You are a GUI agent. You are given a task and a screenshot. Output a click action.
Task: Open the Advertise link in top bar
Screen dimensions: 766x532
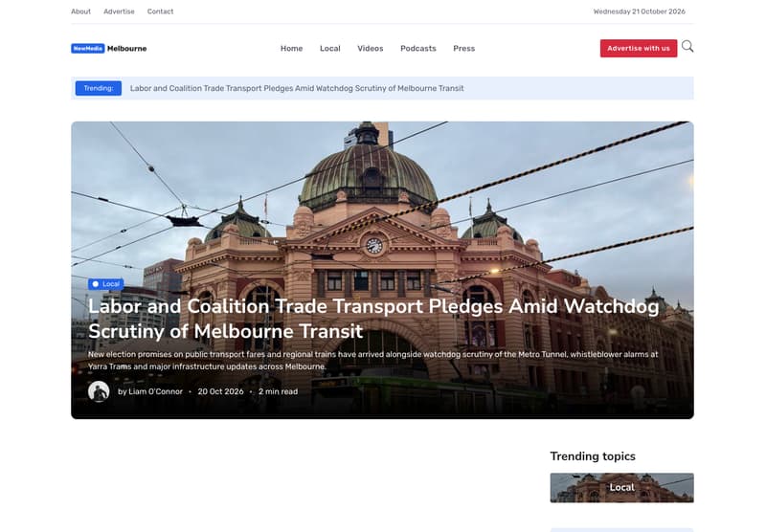pyautogui.click(x=119, y=11)
